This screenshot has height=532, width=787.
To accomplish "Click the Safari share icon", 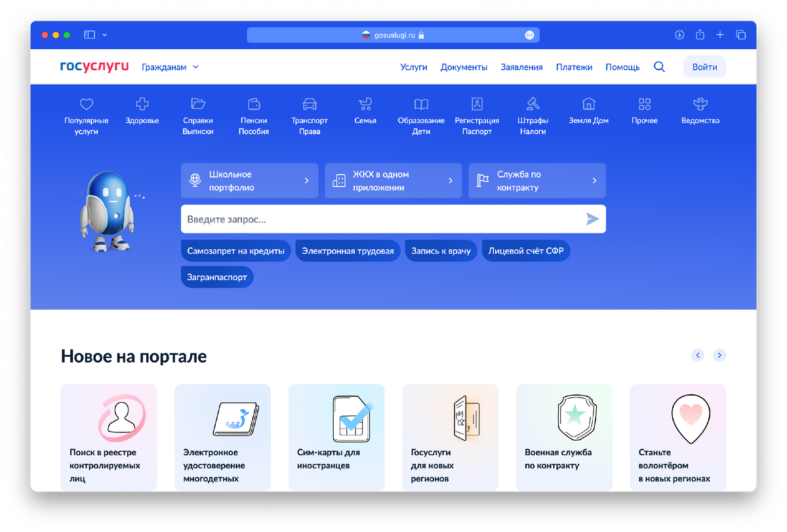I will [x=700, y=35].
